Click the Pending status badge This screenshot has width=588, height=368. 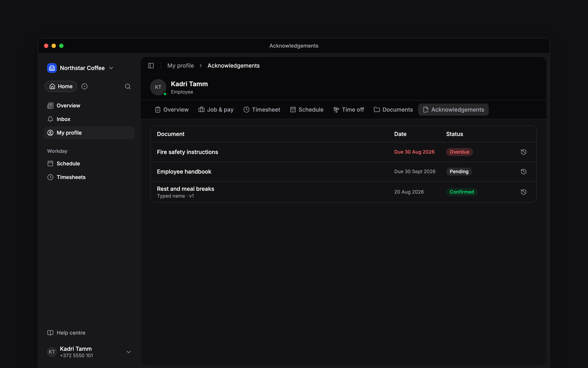click(x=459, y=172)
